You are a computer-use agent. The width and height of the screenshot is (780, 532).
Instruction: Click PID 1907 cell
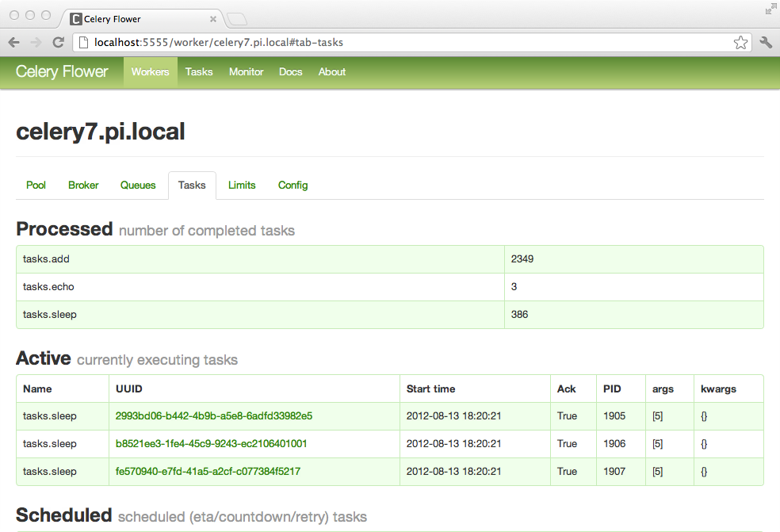click(614, 472)
